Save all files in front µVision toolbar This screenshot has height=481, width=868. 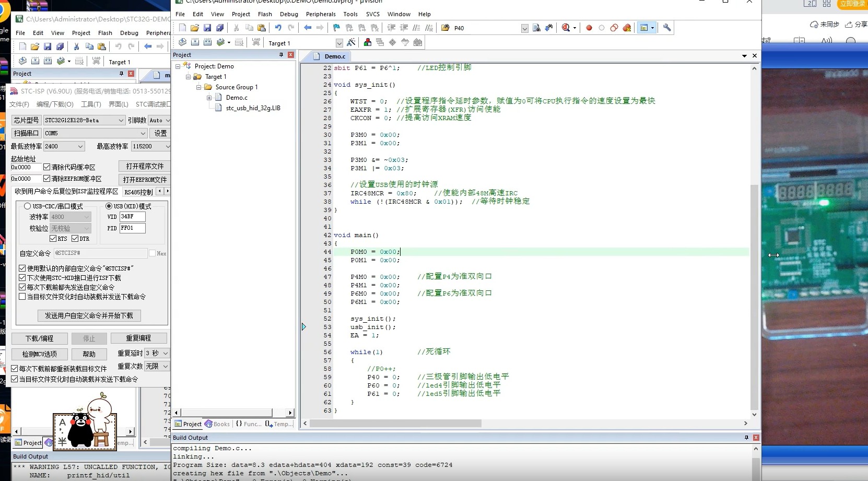pyautogui.click(x=220, y=28)
